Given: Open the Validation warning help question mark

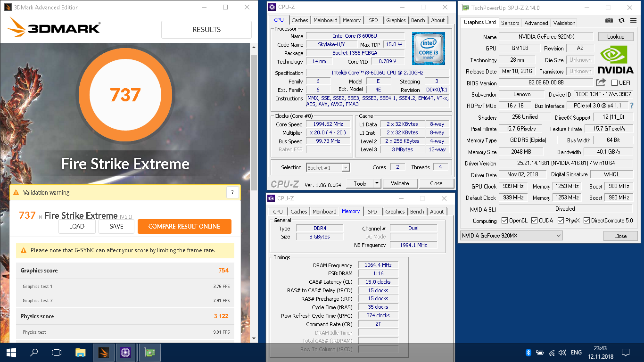Looking at the screenshot, I should 232,192.
